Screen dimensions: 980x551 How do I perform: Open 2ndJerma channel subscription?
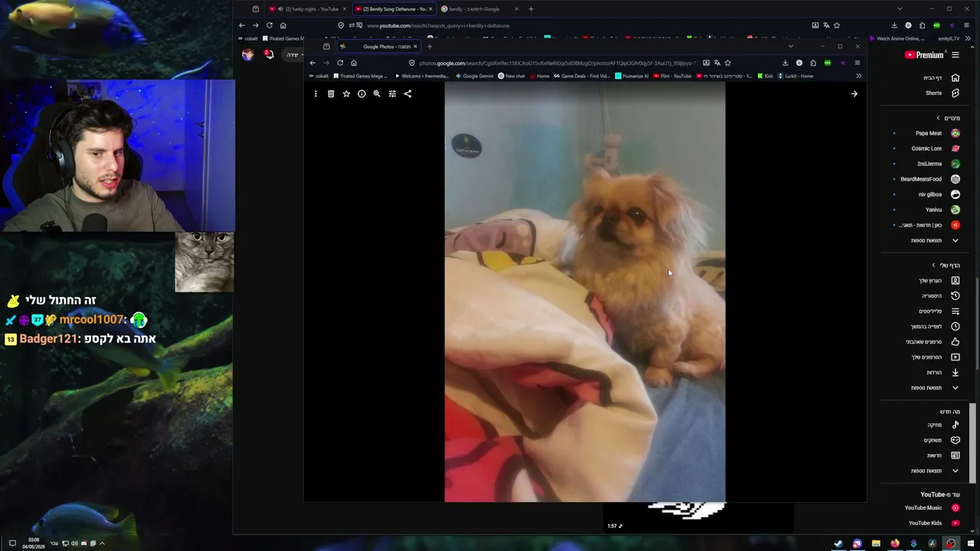[926, 164]
